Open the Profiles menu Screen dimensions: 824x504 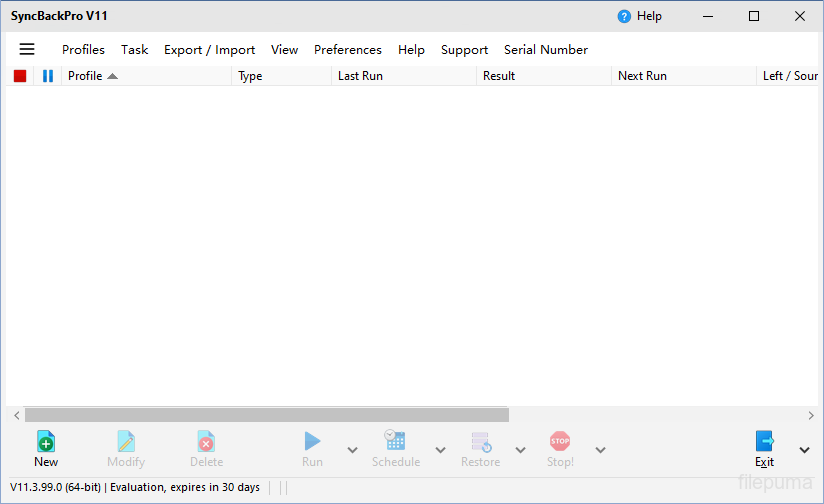[x=83, y=50]
